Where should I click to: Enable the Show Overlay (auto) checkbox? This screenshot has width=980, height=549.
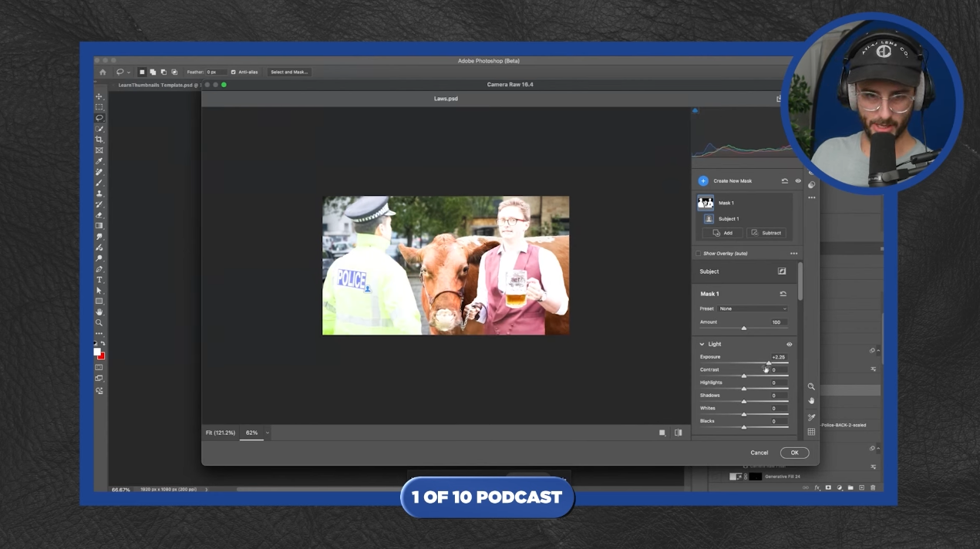tap(699, 254)
